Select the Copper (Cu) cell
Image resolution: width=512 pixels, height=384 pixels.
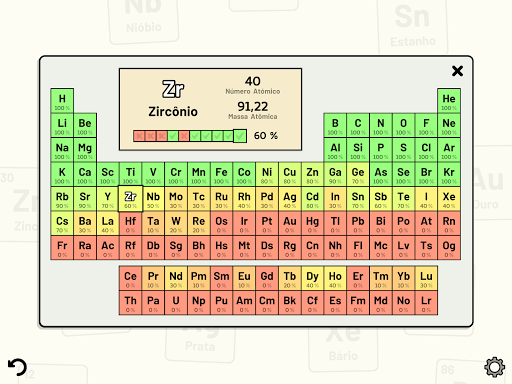(x=290, y=174)
